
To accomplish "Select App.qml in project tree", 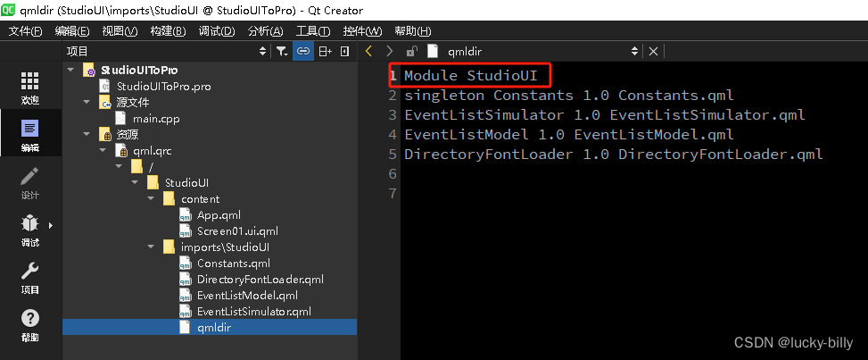I will pyautogui.click(x=219, y=215).
